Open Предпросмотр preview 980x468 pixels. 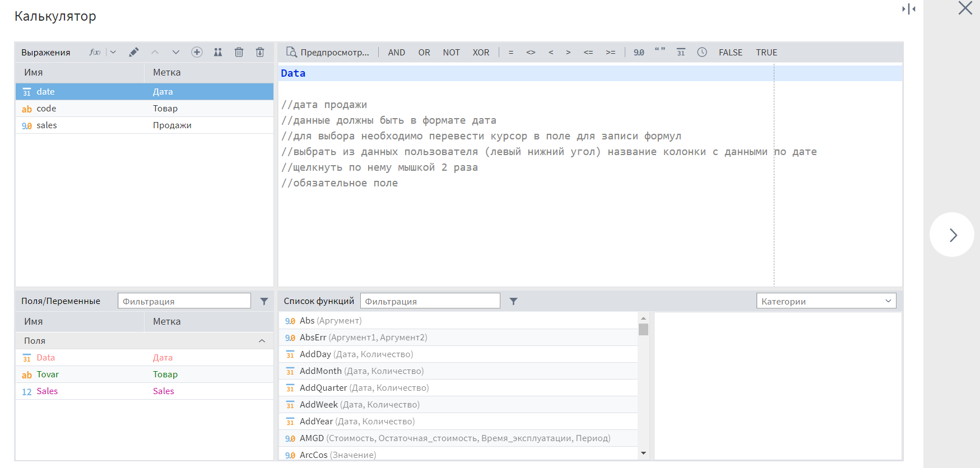(328, 52)
